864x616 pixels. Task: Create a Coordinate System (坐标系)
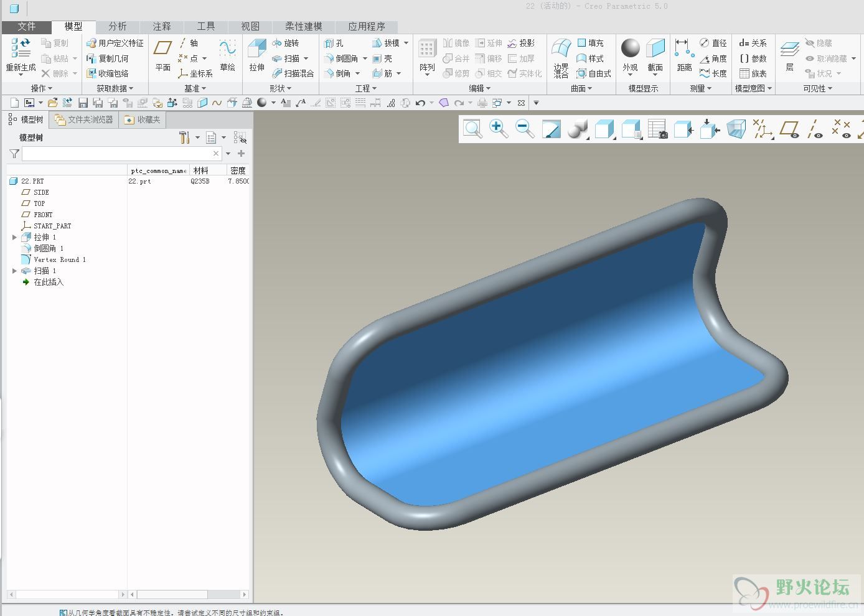[195, 73]
